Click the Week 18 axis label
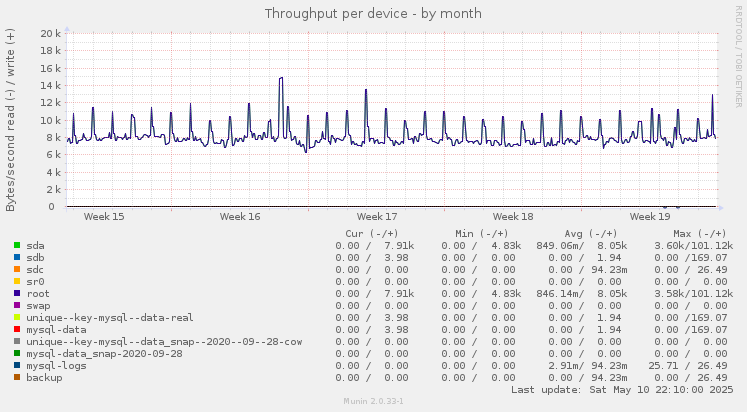The height and width of the screenshot is (412, 747). tap(513, 217)
